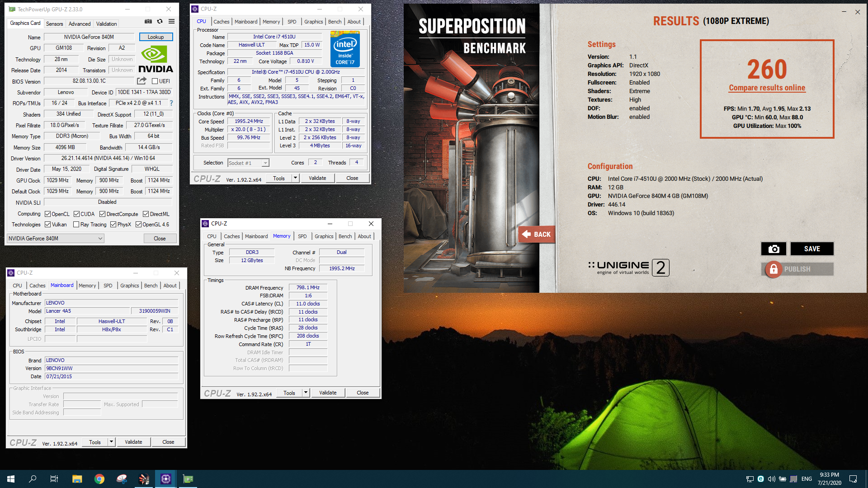Switch to GPU-Z Advanced tab
Screen dimensions: 868x488
tap(80, 24)
